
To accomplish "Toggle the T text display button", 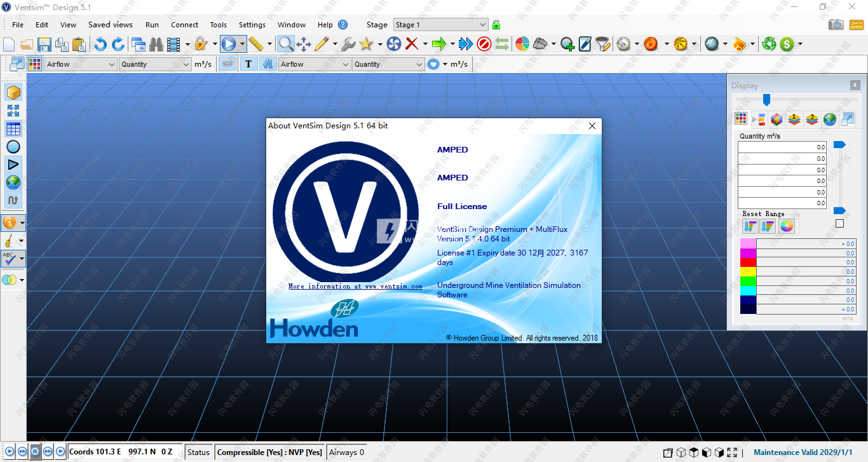I will coord(248,64).
